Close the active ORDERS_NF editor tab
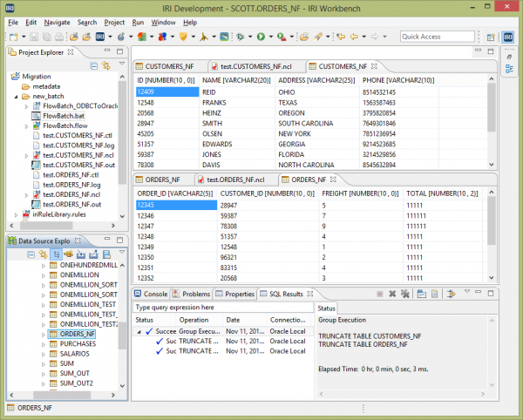 point(333,180)
